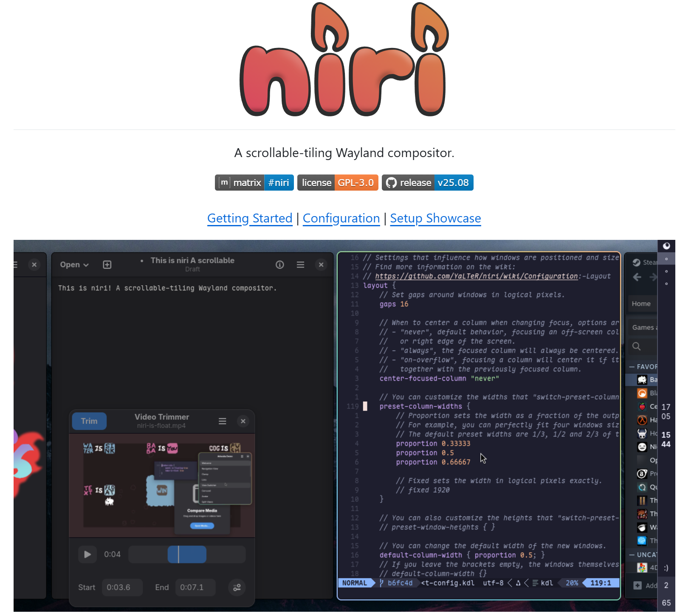Open the Open dropdown in the text editor
This screenshot has width=694, height=616.
73,264
